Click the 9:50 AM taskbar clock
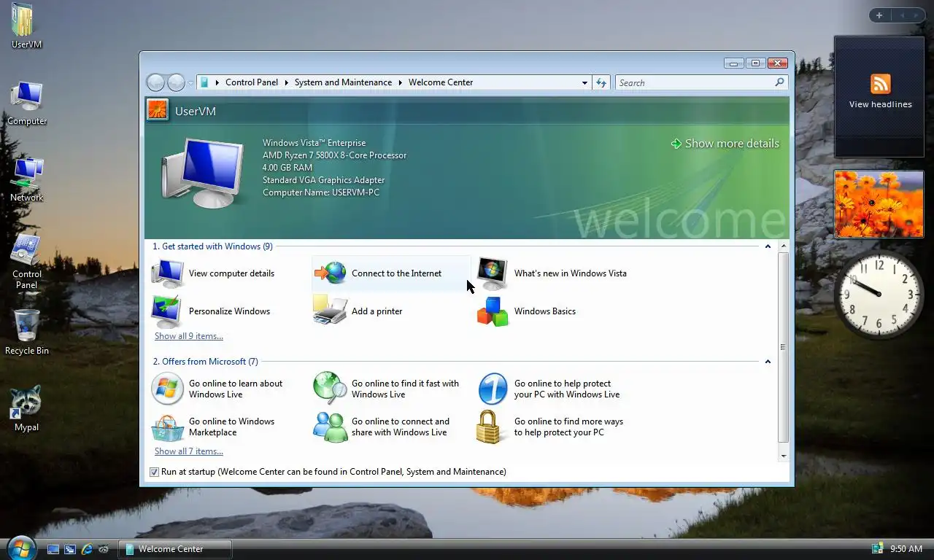Screen dimensions: 934x560 (906, 549)
